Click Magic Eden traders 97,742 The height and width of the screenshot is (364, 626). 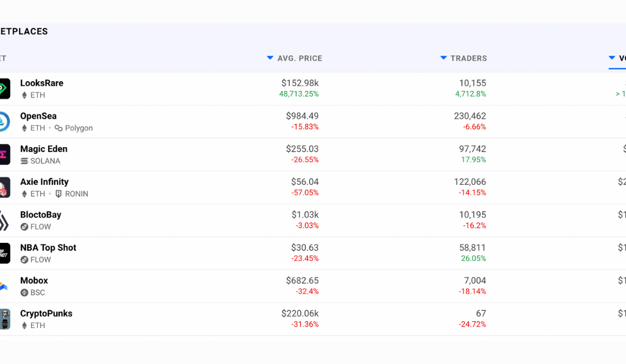point(472,149)
